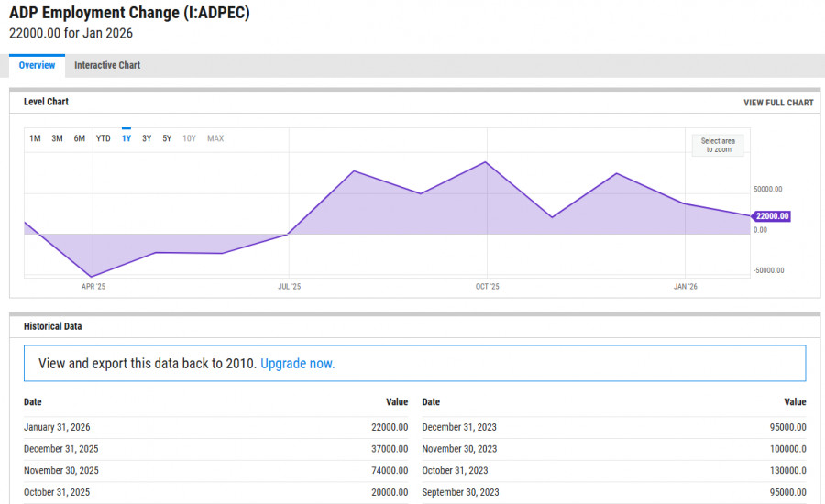Select the 1Y time range
Viewport: 825px width, 504px height.
pyautogui.click(x=126, y=138)
